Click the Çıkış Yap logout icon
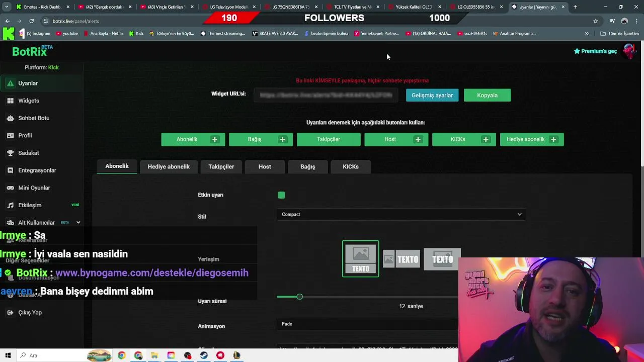 point(10,313)
